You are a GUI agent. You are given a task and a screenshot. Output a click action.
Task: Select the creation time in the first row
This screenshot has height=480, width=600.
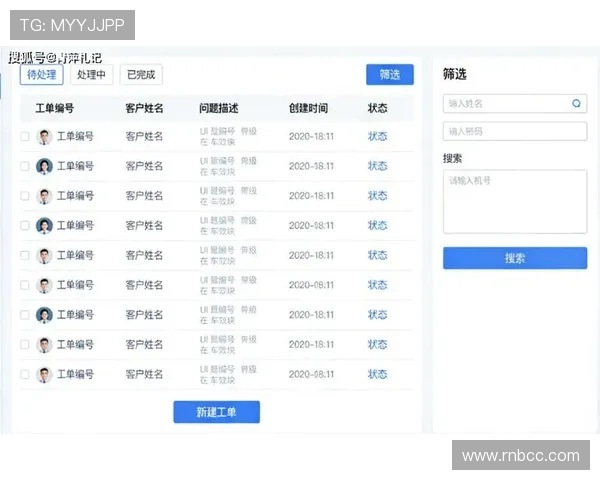tap(311, 136)
